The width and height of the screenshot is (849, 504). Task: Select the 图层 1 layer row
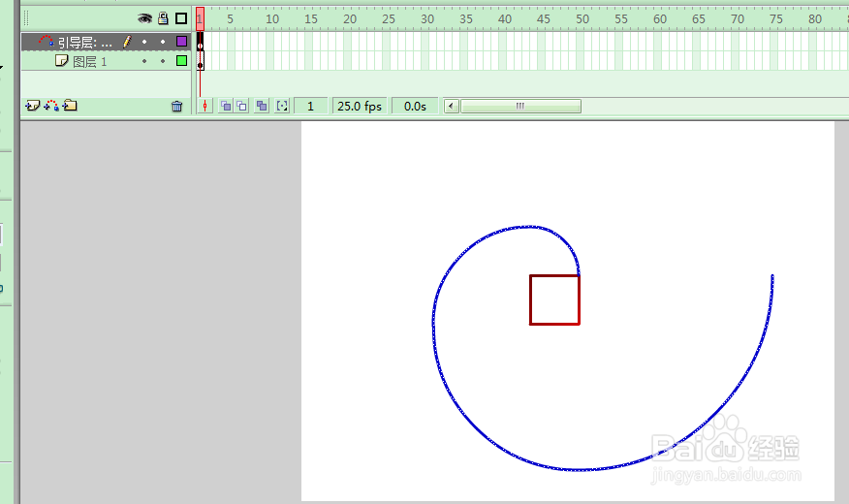[107, 61]
